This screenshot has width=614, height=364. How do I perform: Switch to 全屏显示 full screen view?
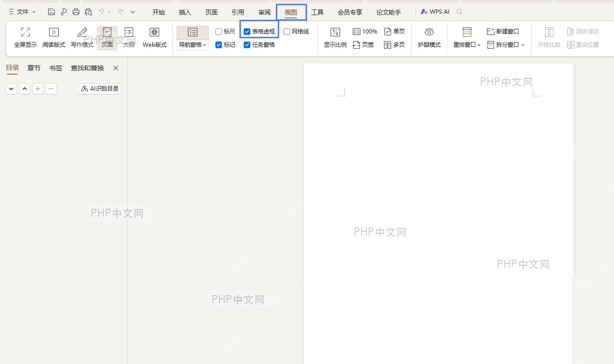pos(26,38)
